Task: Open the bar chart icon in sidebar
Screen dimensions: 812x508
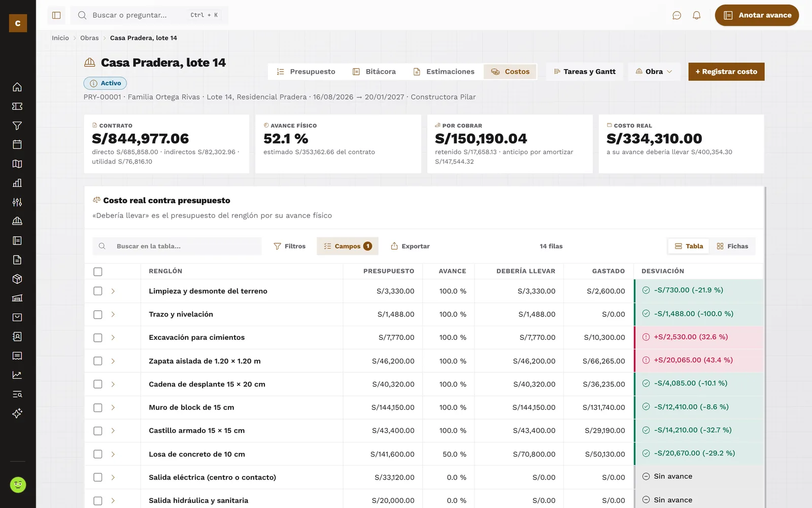Action: (17, 183)
